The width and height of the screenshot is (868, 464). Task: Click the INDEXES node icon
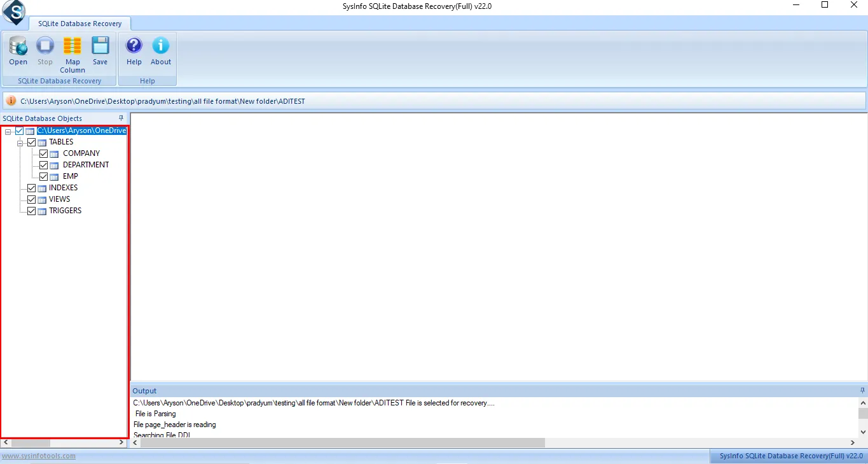click(42, 188)
